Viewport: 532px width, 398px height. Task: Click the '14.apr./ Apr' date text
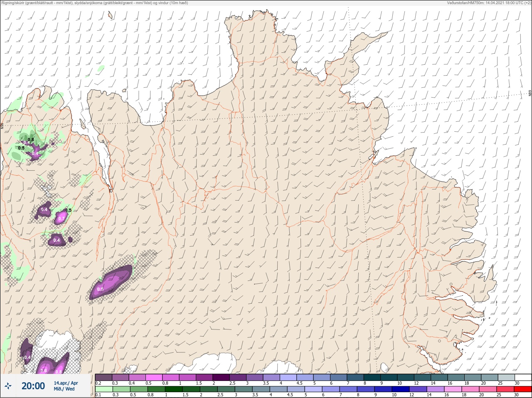click(x=66, y=383)
